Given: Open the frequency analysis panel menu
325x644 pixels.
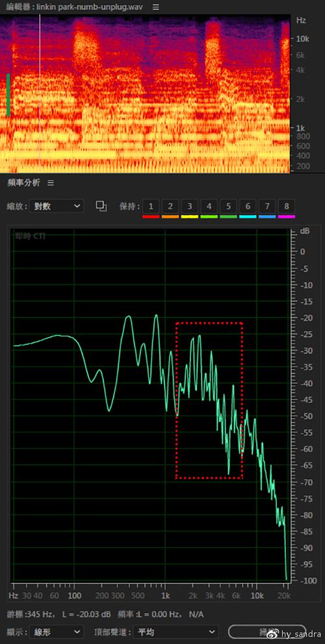Looking at the screenshot, I should point(51,183).
